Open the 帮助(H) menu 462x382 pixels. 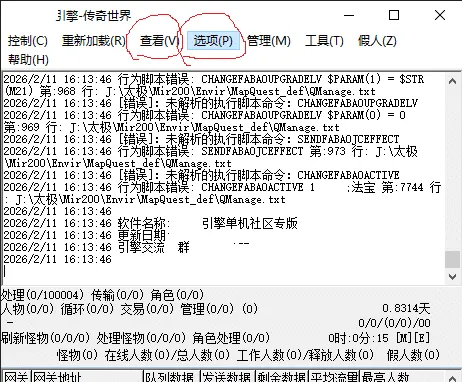[28, 59]
